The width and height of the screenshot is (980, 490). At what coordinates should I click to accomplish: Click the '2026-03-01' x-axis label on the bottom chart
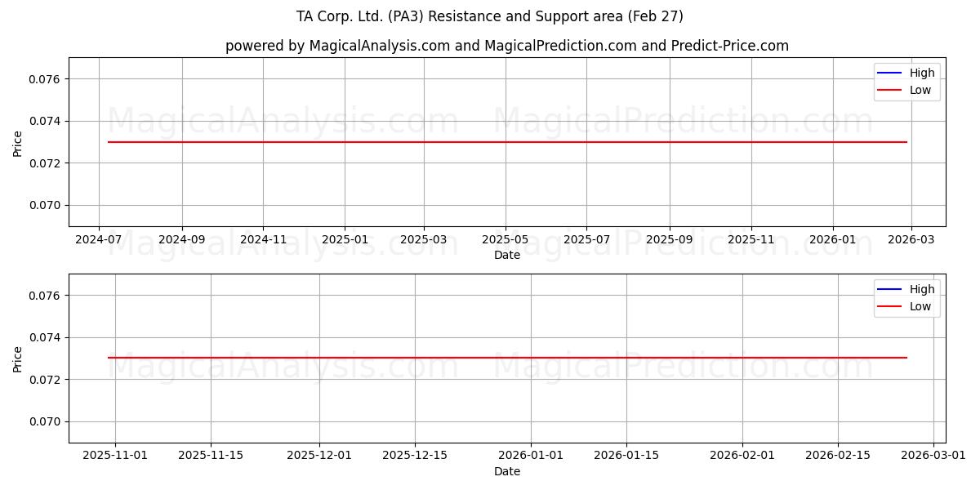933,456
